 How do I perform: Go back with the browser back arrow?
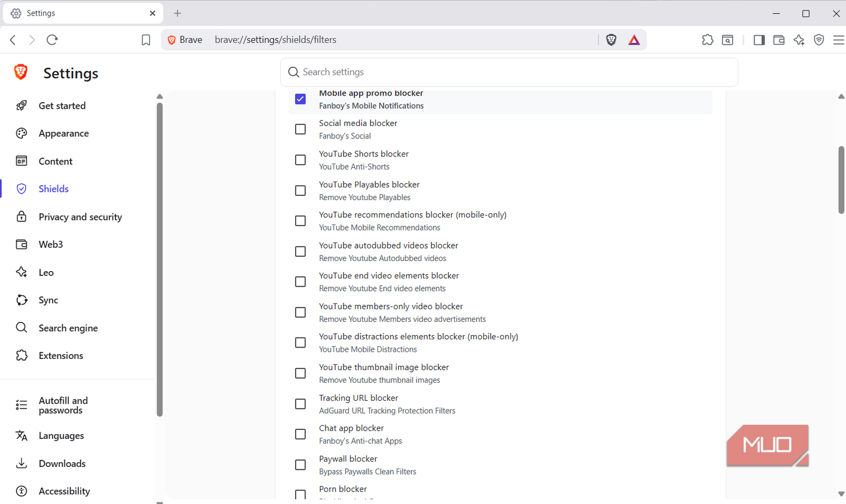pyautogui.click(x=13, y=40)
